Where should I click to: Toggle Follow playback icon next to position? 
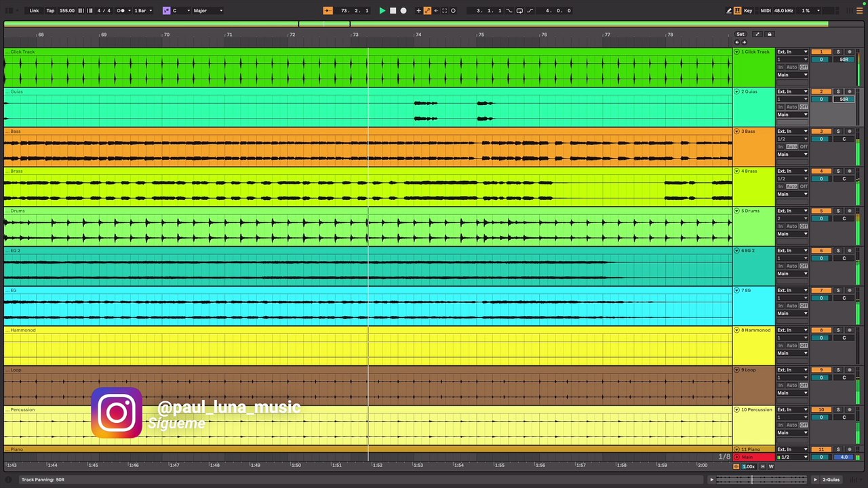coord(328,10)
